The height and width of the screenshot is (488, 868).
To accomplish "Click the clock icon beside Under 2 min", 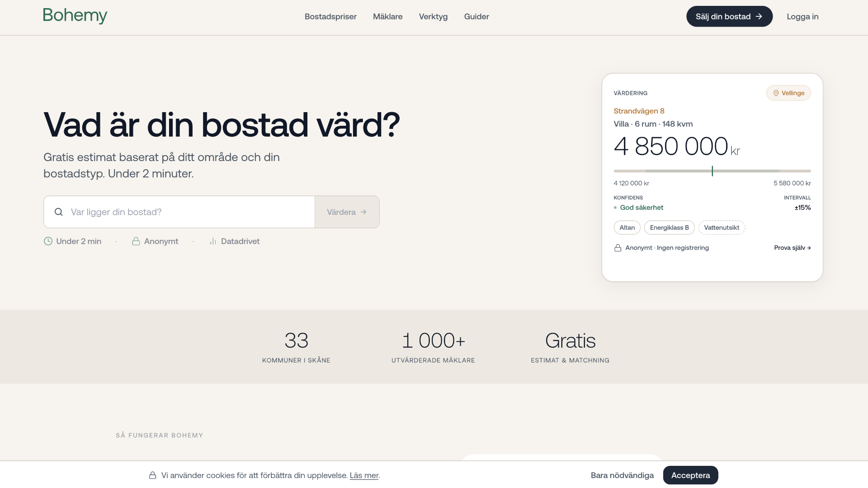I will tap(48, 241).
